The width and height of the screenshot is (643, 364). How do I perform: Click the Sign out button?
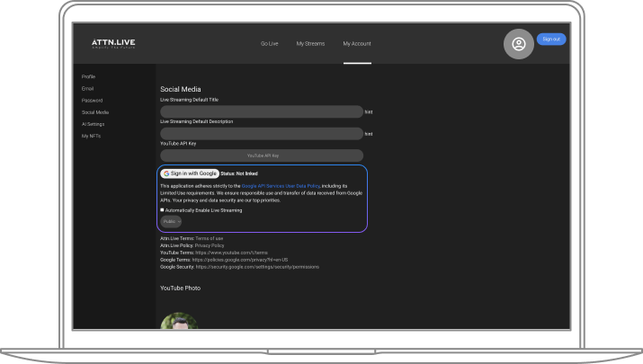click(551, 39)
